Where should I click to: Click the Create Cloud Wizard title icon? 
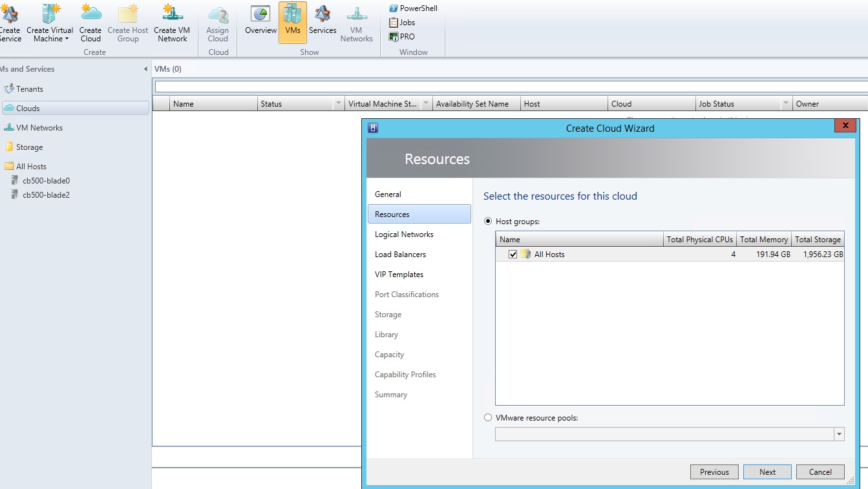tap(373, 128)
